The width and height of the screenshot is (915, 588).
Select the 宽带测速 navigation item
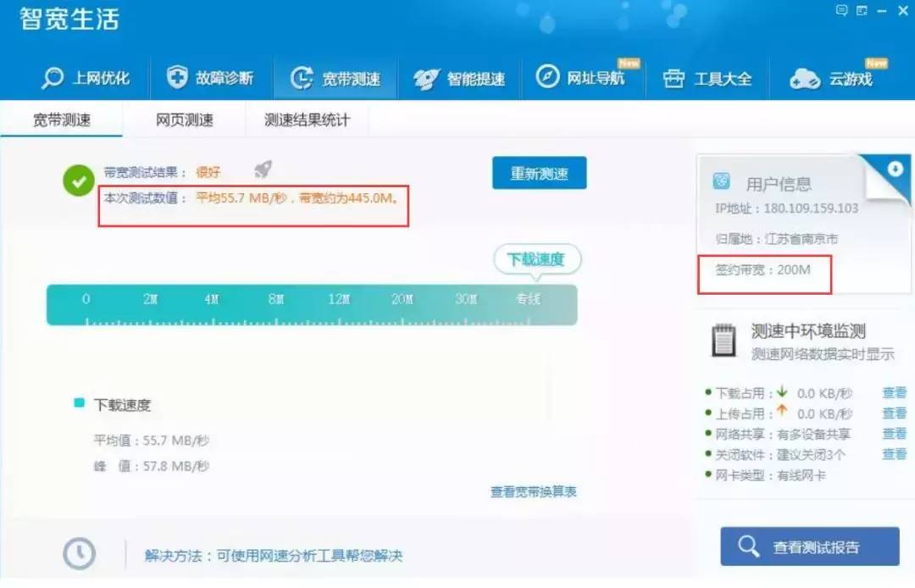tap(335, 78)
